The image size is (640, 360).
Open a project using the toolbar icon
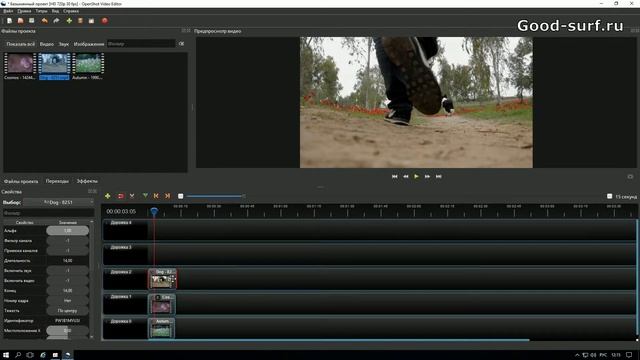tap(20, 21)
